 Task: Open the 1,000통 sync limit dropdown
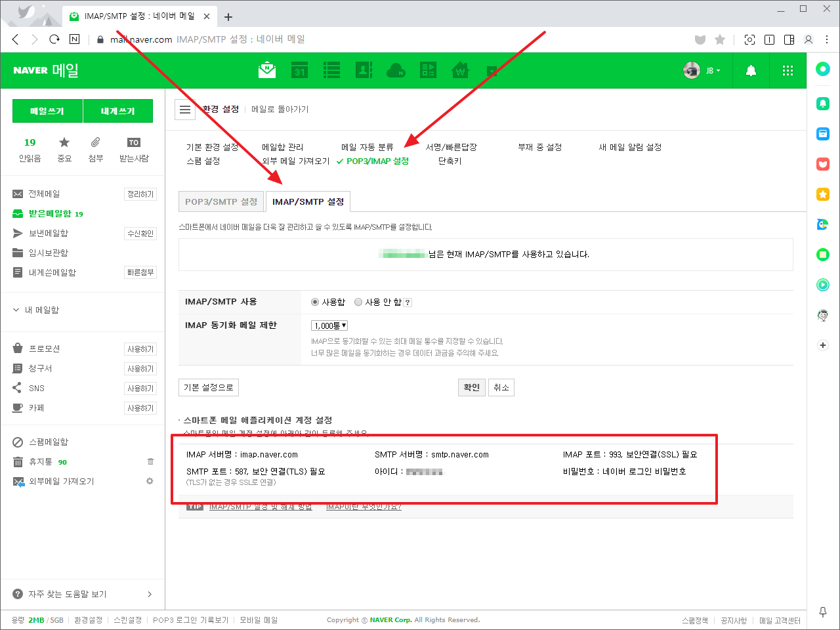pyautogui.click(x=329, y=325)
